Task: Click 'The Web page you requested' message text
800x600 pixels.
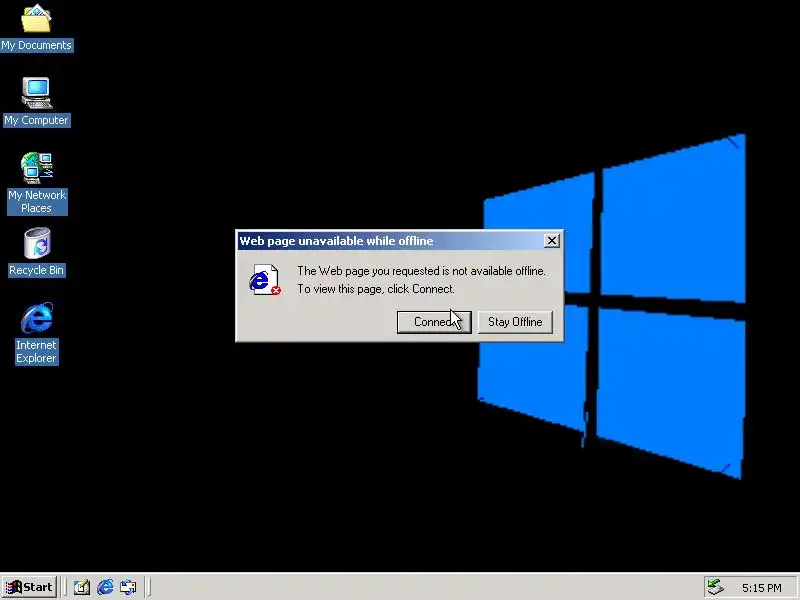Action: tap(421, 271)
